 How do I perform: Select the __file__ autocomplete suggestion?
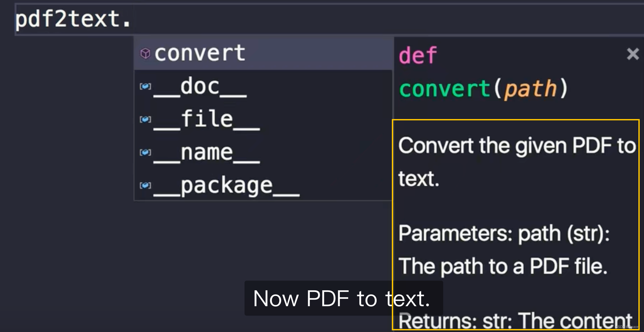tap(263, 119)
